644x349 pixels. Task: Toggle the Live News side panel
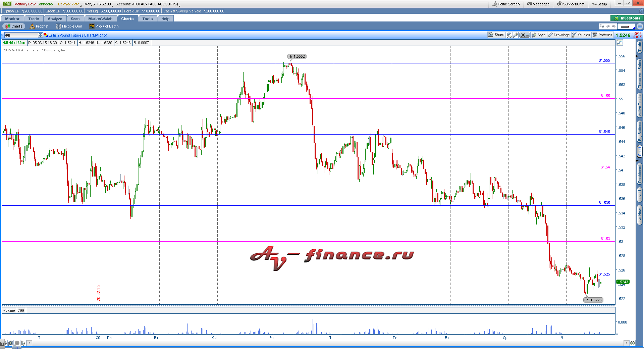[640, 215]
